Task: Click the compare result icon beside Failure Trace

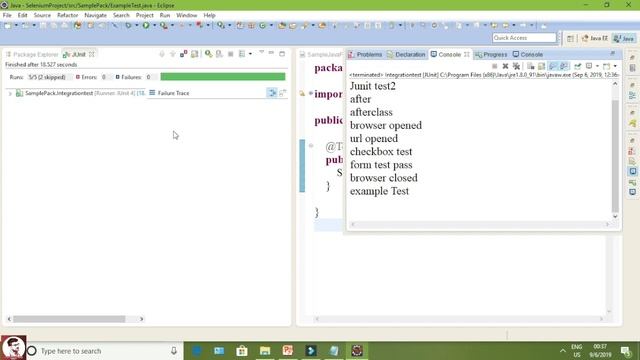Action: (x=283, y=93)
